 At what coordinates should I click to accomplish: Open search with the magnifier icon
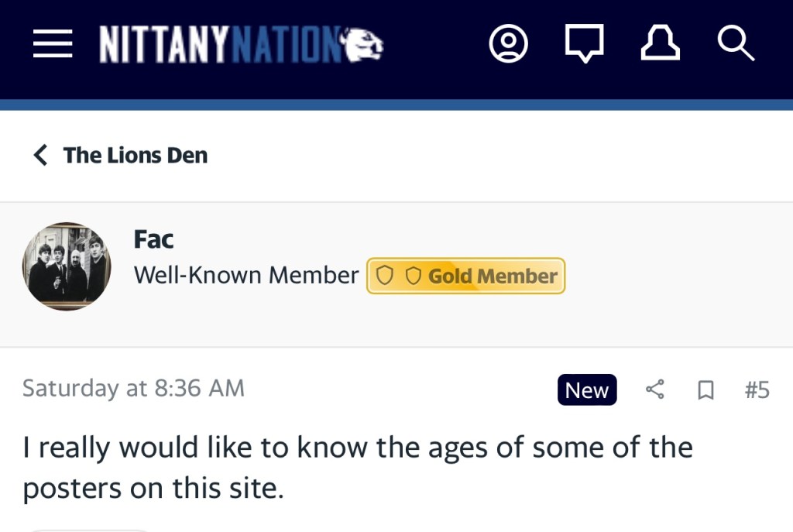[735, 45]
